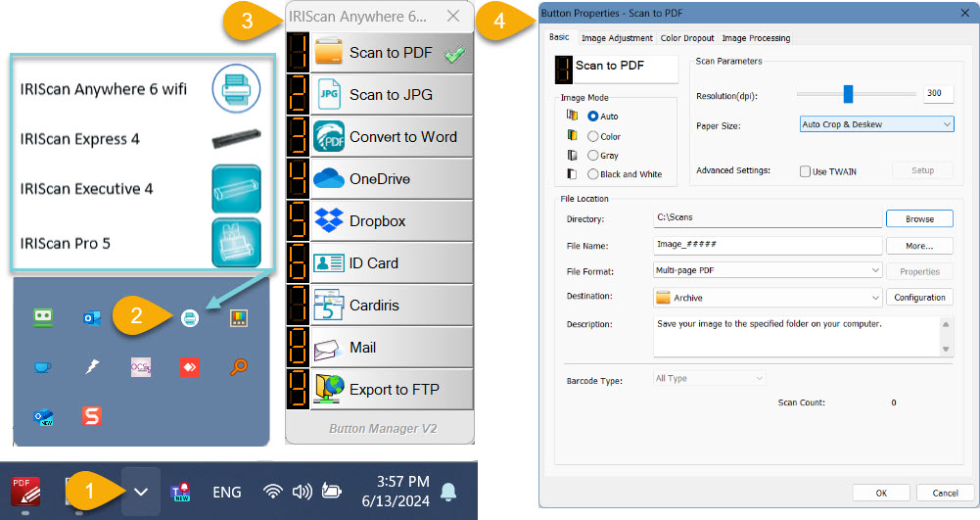Click the Directory field C:\Scans
980x520 pixels.
click(768, 218)
